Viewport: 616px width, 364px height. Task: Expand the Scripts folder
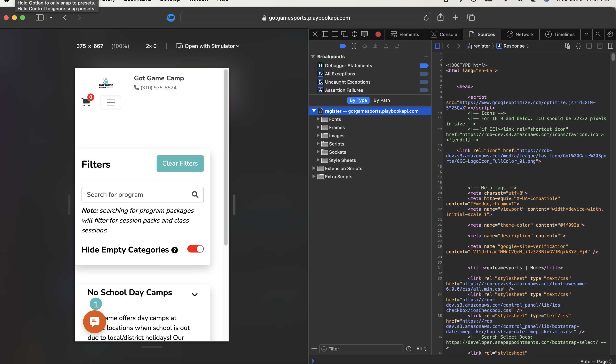click(x=318, y=144)
